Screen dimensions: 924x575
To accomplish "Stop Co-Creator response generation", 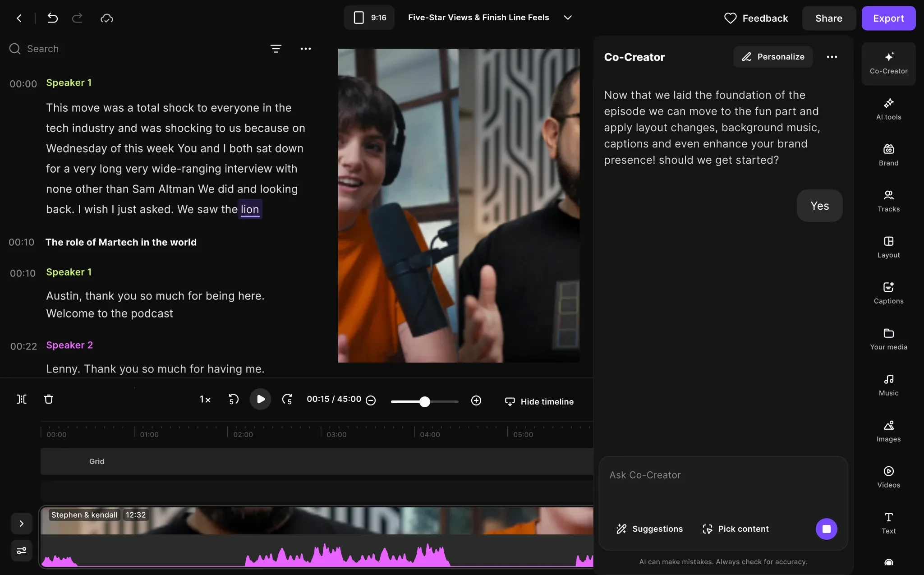I will (826, 529).
